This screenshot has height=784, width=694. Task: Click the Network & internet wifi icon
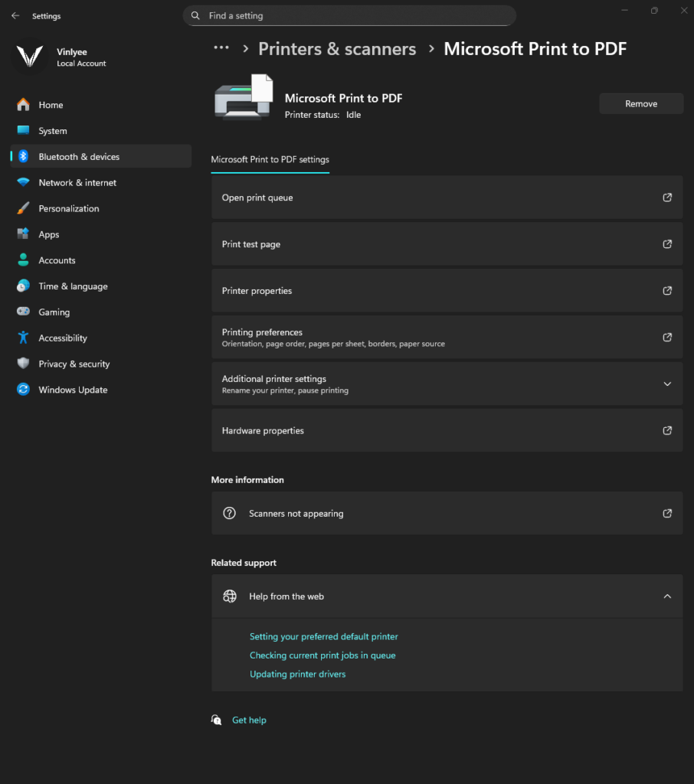23,183
